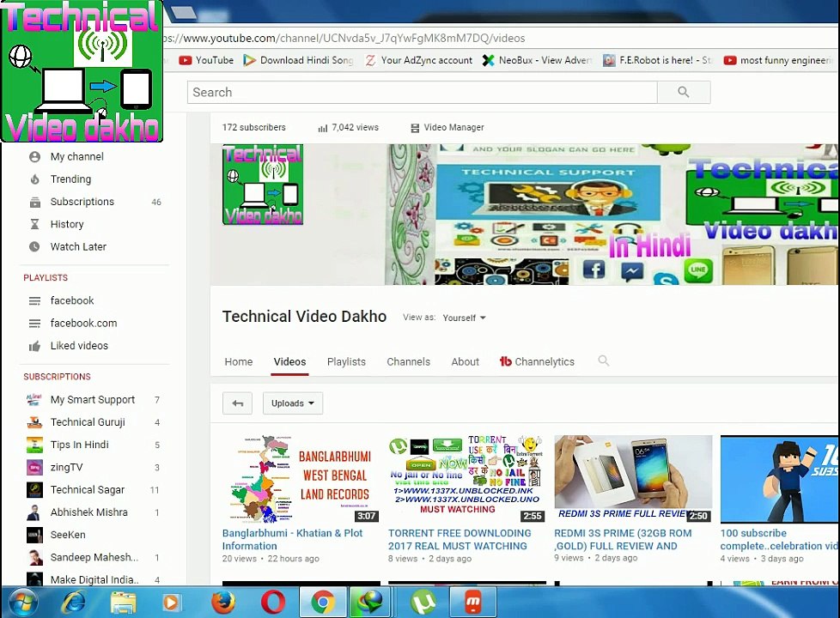Click the SUBSCRIPTIONS section heading
Screen dimensions: 840x618
click(x=57, y=377)
